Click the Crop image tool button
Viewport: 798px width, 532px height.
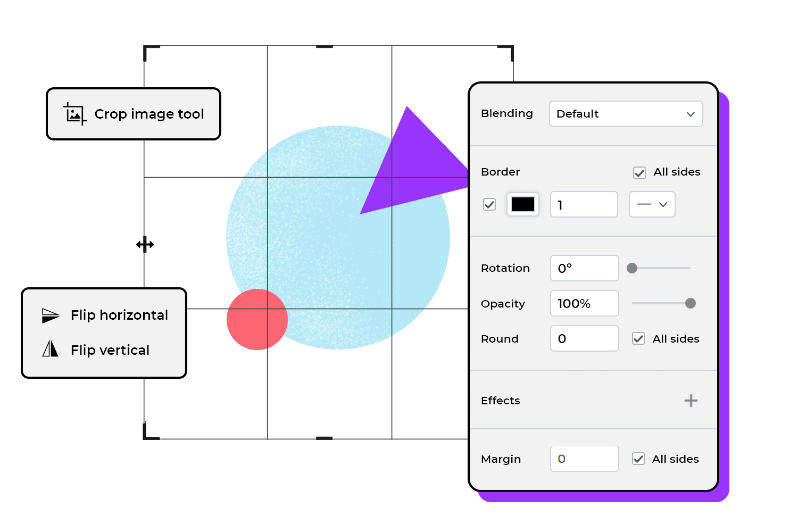click(x=134, y=114)
